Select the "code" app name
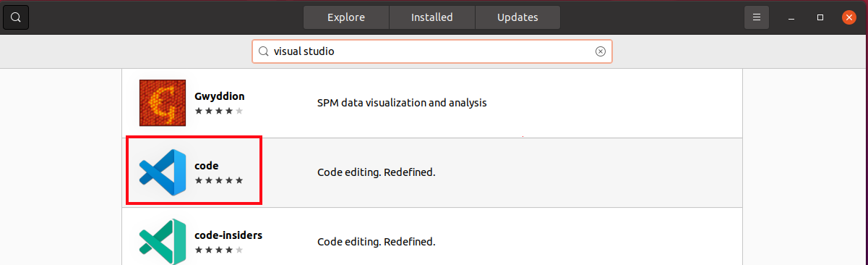This screenshot has height=265, width=868. pos(207,166)
